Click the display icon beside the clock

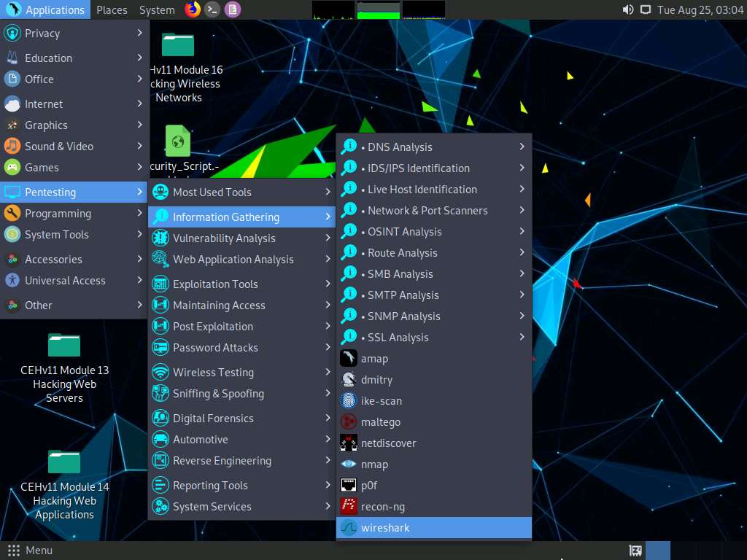click(645, 9)
